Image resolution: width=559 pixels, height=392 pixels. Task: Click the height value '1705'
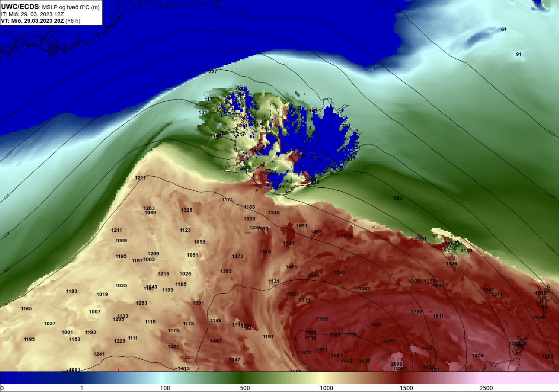(322, 319)
